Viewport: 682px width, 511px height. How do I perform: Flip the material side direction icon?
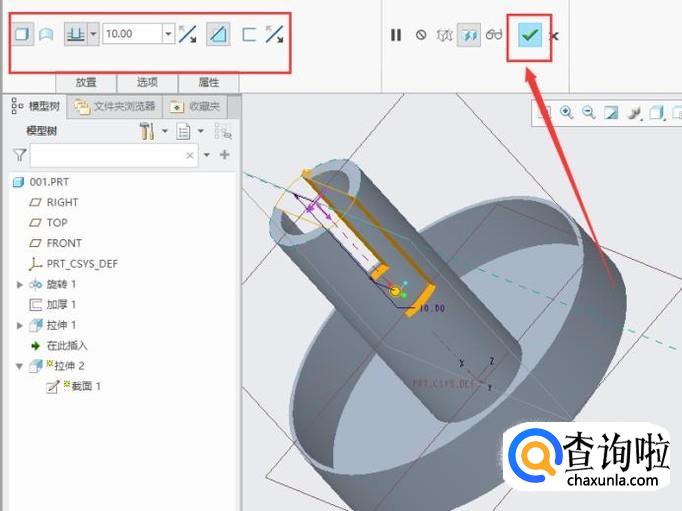[274, 34]
